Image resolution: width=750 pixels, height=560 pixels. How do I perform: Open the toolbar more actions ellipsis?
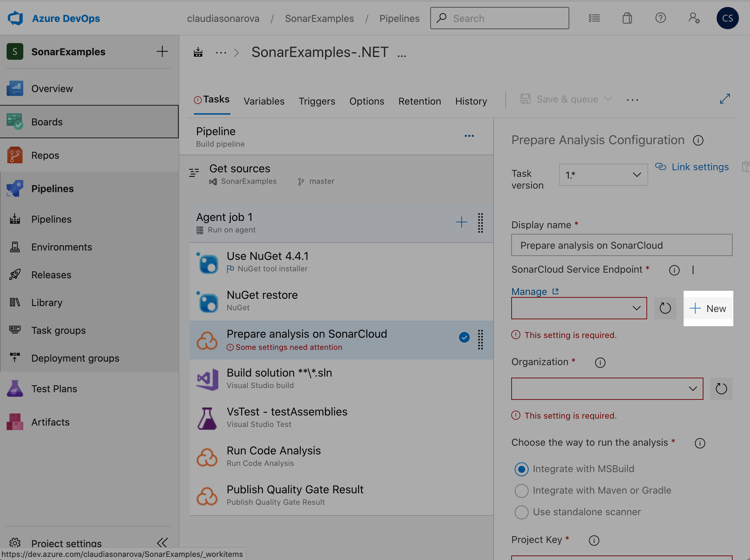point(633,100)
